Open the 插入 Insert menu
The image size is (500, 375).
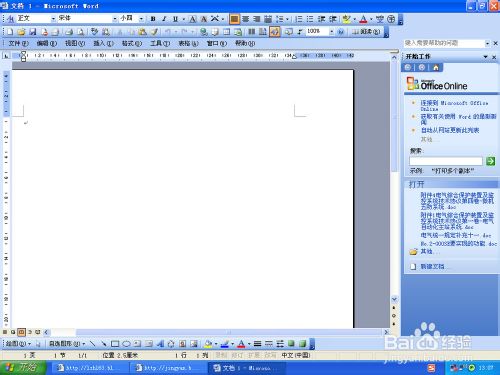[103, 43]
